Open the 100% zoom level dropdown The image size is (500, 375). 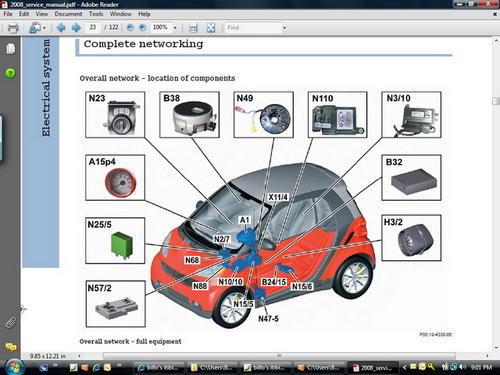[175, 28]
